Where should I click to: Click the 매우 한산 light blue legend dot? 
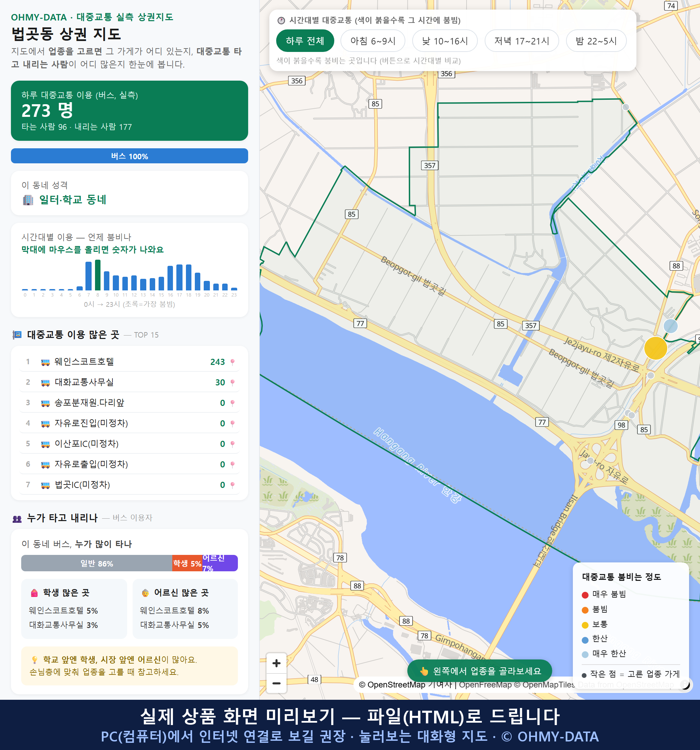pos(585,655)
